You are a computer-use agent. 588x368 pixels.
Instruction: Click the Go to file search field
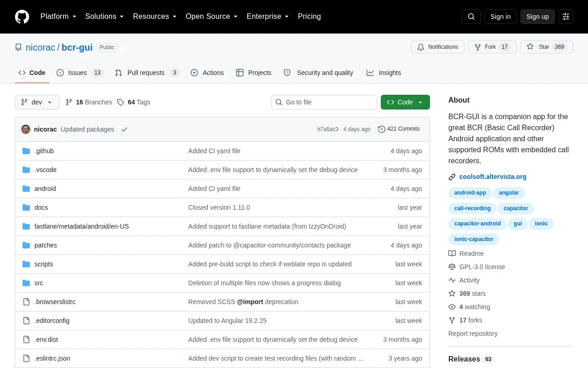pos(324,102)
